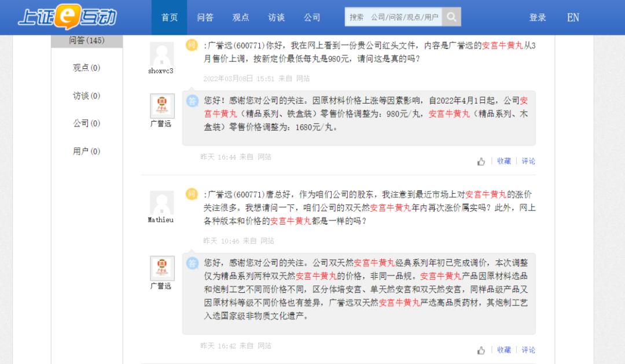Click 收藏 under the 双天然 reply
This screenshot has width=625, height=364.
pyautogui.click(x=504, y=350)
